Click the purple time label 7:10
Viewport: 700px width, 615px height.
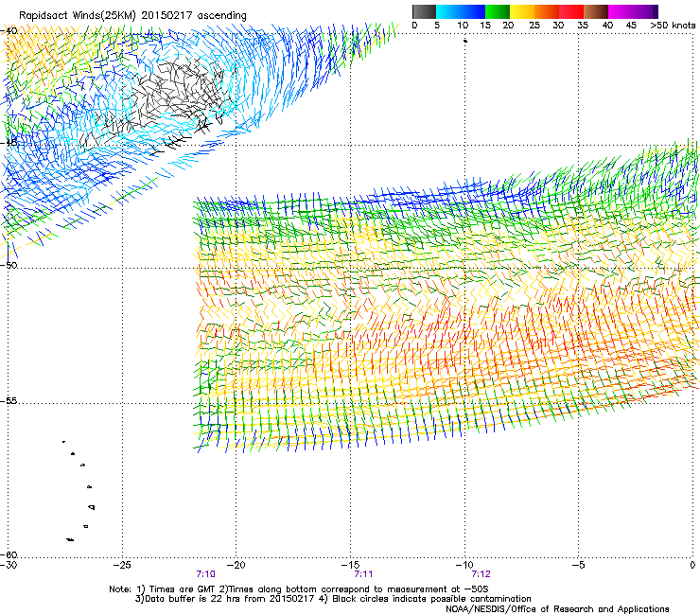pos(206,574)
